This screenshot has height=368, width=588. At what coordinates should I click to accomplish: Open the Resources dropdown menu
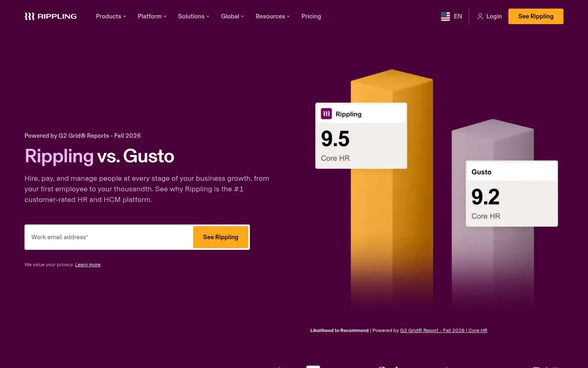click(x=273, y=16)
